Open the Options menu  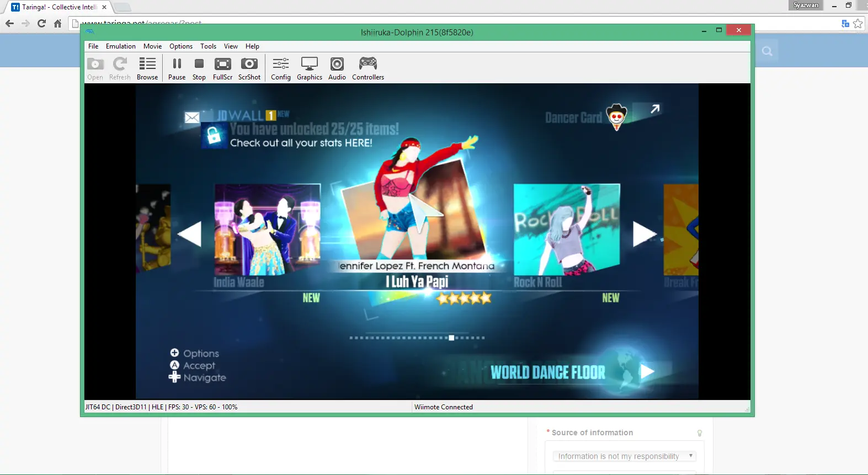pyautogui.click(x=181, y=46)
